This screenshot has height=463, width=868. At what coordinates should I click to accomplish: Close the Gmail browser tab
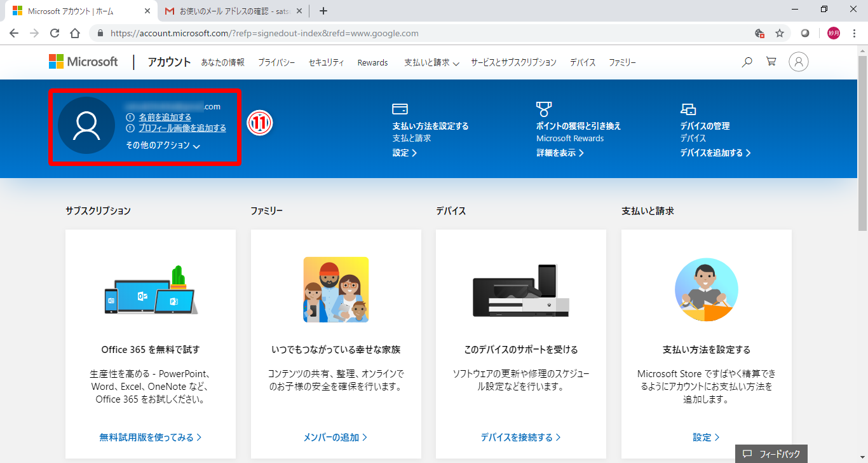tap(300, 11)
